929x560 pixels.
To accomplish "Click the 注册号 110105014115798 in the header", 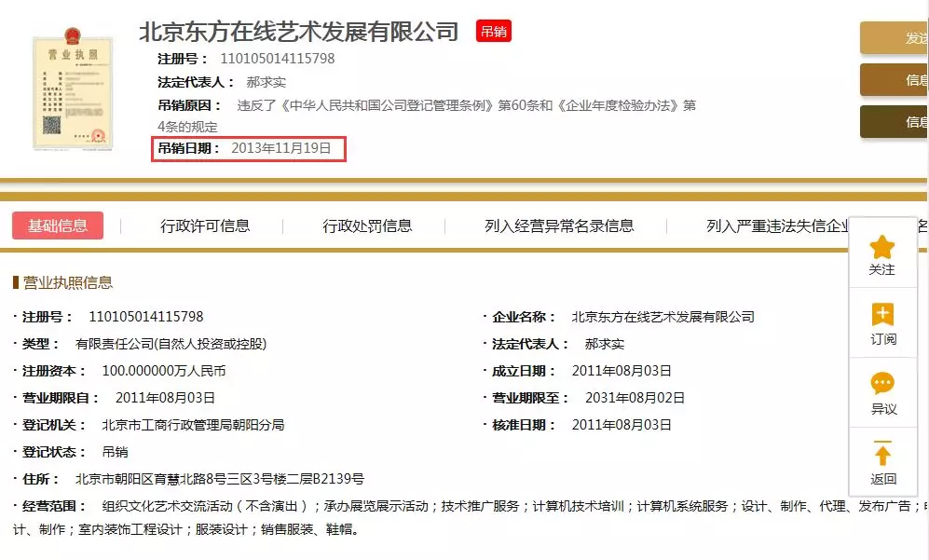I will click(x=283, y=59).
